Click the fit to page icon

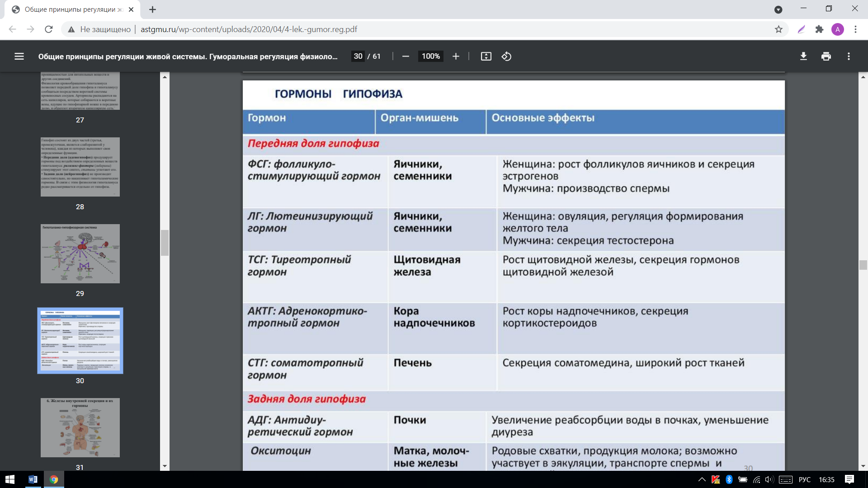click(486, 56)
